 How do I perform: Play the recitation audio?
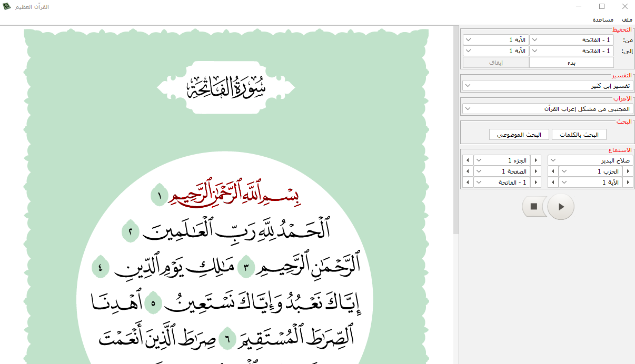[x=561, y=207]
